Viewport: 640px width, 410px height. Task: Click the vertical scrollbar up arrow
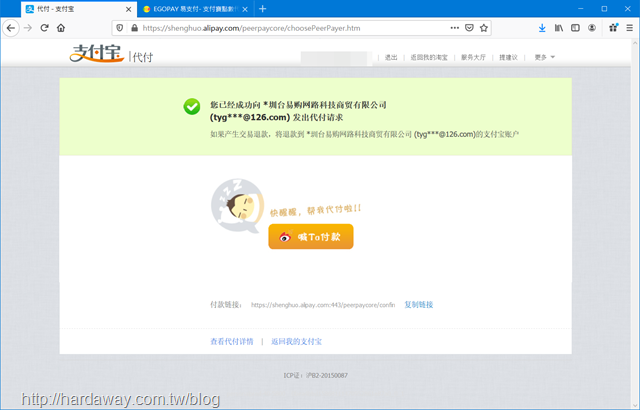[x=635, y=43]
